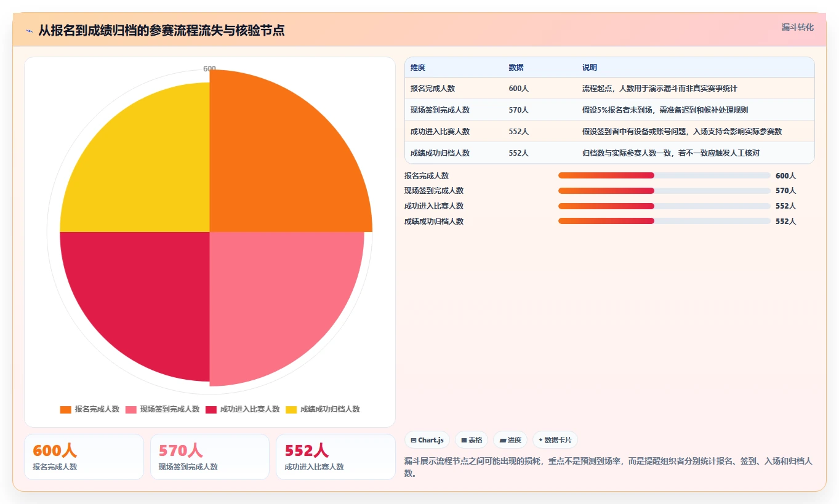Image resolution: width=839 pixels, height=504 pixels.
Task: Toggle the 现场签到完成人数 legend swatch
Action: [131, 409]
